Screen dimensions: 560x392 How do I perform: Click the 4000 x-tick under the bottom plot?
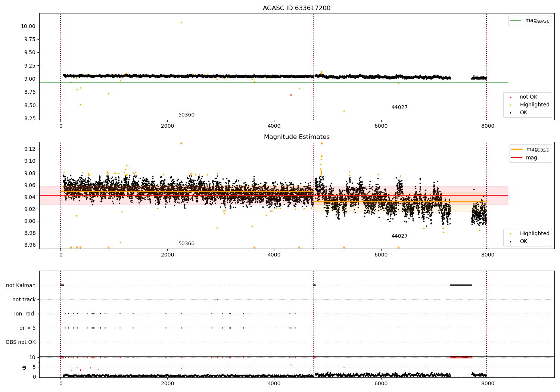[x=274, y=383]
